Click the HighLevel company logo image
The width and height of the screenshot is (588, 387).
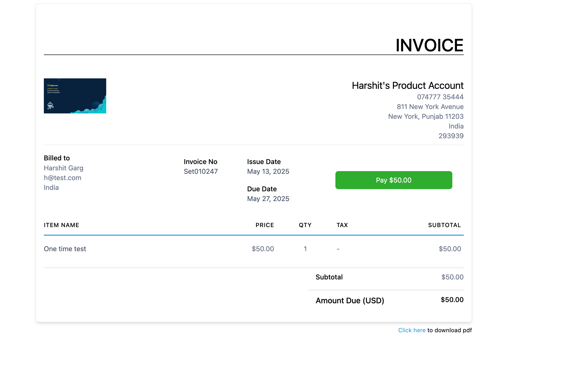[x=75, y=96]
